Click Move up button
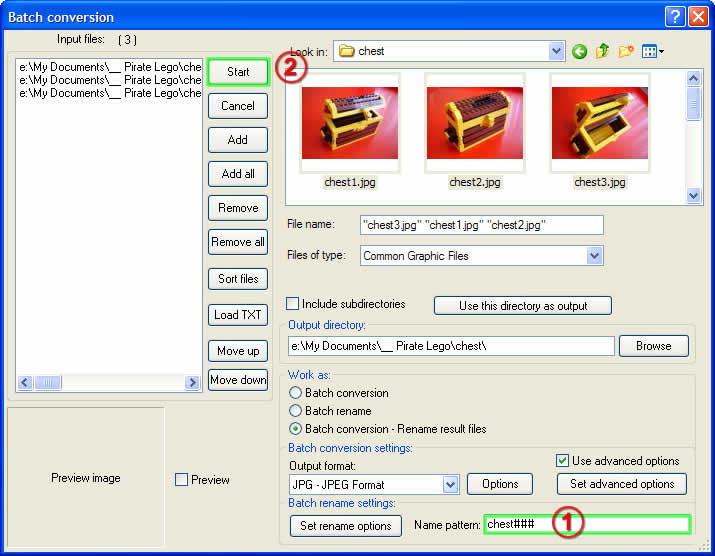 pyautogui.click(x=238, y=351)
